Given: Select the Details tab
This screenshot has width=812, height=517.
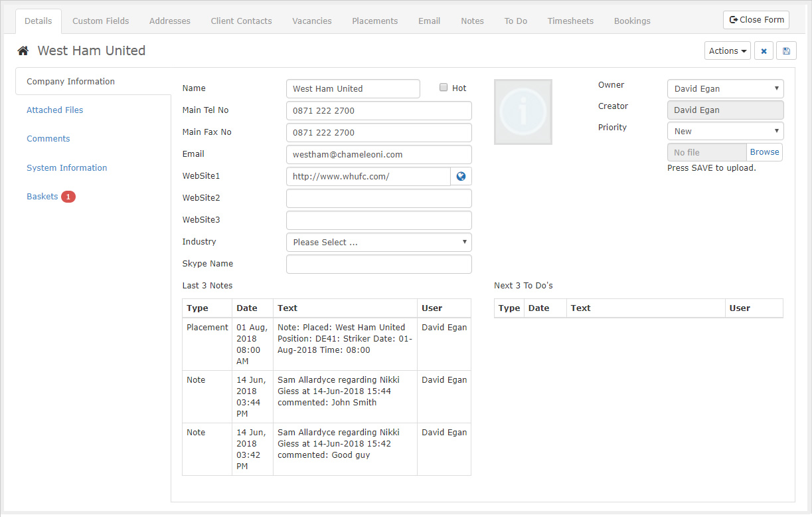Looking at the screenshot, I should tap(38, 21).
